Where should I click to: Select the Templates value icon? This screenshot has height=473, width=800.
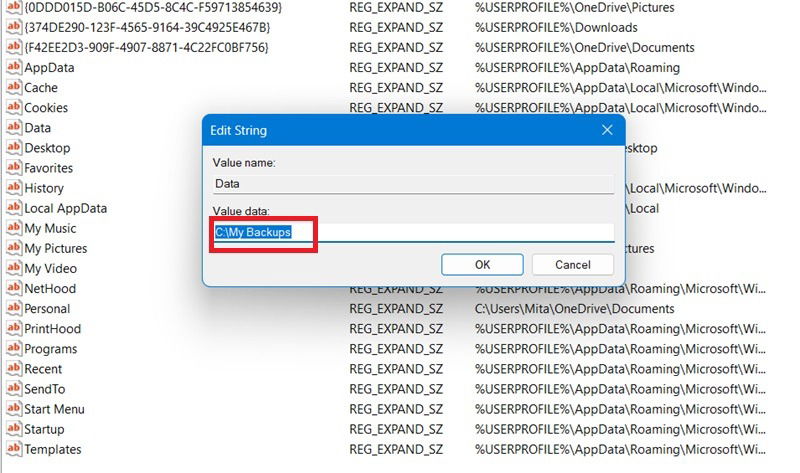coord(14,449)
